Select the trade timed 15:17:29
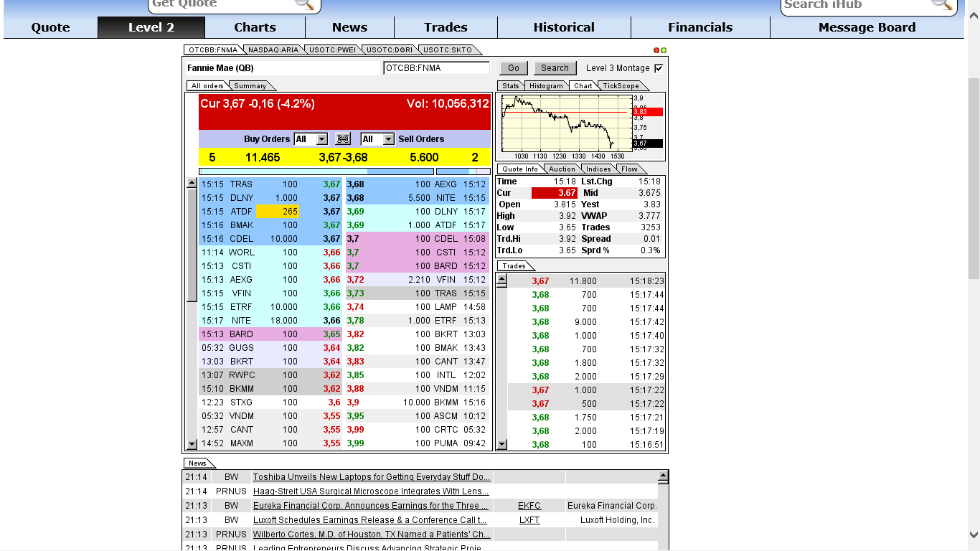This screenshot has height=551, width=980. 587,377
